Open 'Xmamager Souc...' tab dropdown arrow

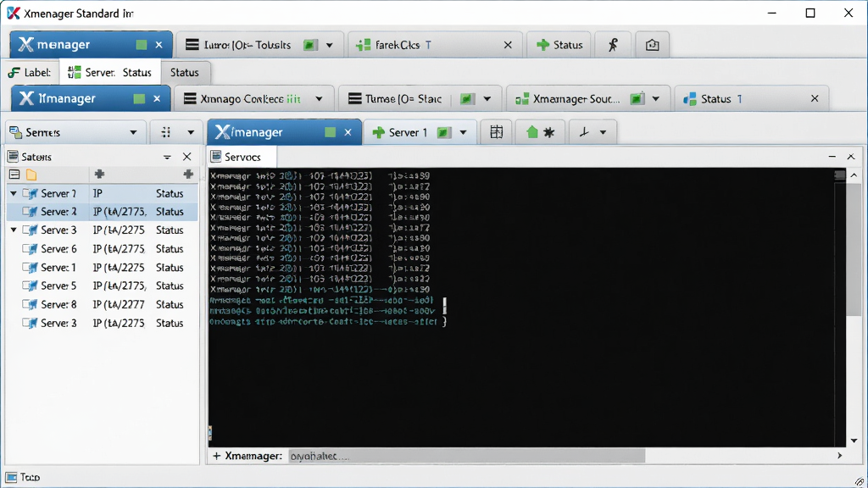[656, 99]
